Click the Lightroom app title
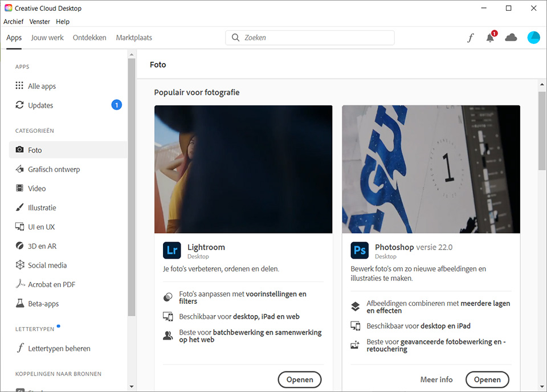Image resolution: width=547 pixels, height=392 pixels. click(206, 247)
